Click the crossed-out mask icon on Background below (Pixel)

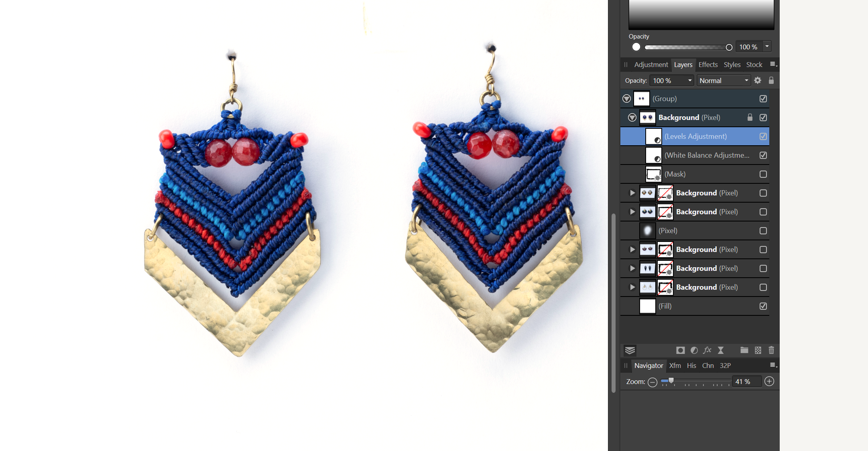point(665,250)
